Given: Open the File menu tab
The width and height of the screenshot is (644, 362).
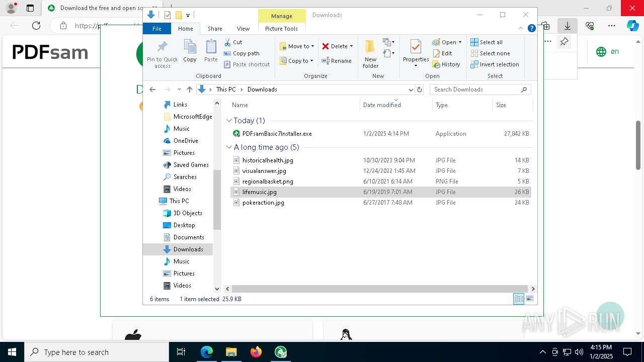Looking at the screenshot, I should [157, 29].
